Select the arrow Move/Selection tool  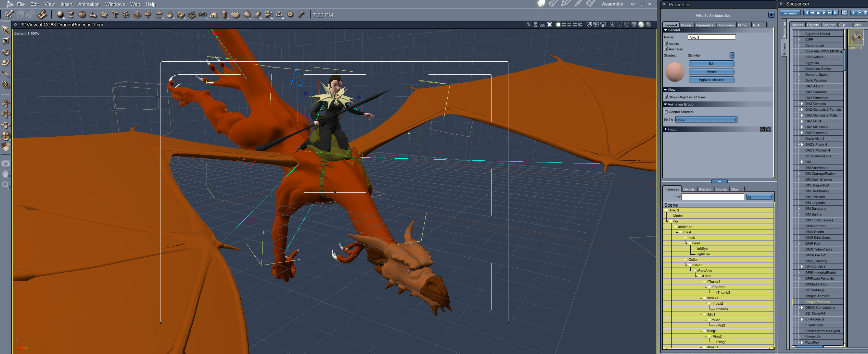[5, 30]
